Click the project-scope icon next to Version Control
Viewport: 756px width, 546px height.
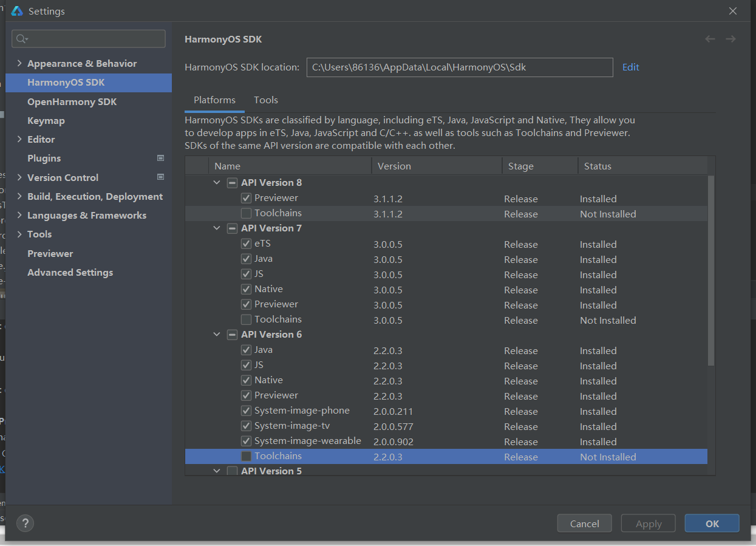[x=161, y=177]
